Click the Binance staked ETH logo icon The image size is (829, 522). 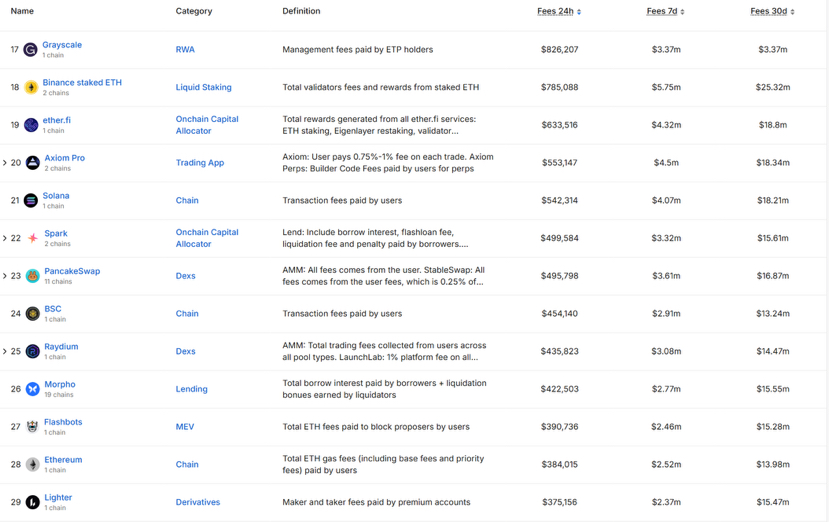[x=31, y=88]
